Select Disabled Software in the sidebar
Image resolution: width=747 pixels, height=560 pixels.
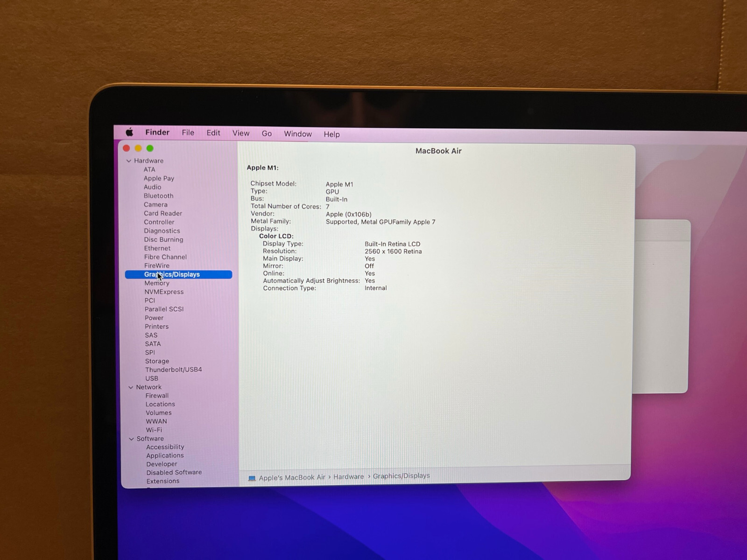(x=174, y=472)
